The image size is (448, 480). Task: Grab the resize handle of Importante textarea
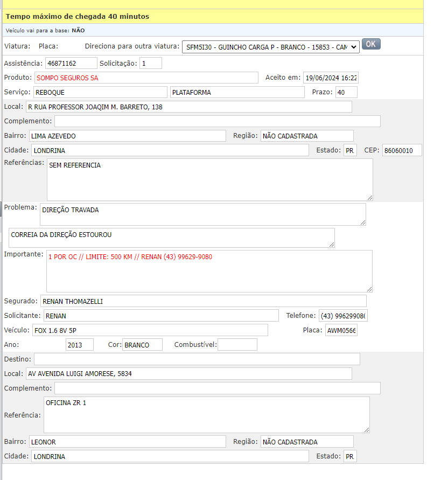pyautogui.click(x=369, y=289)
